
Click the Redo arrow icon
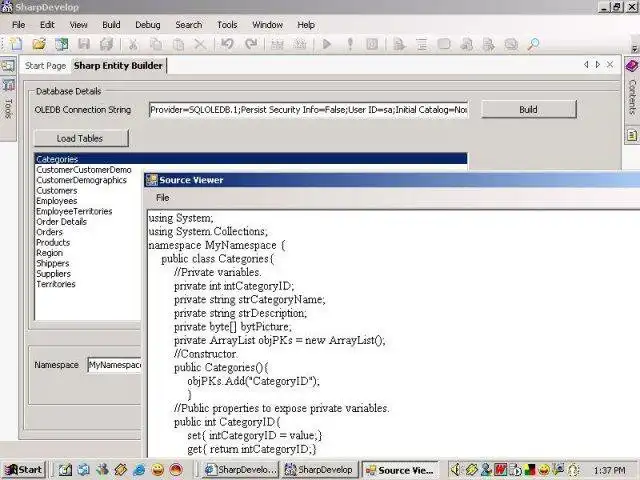point(251,44)
